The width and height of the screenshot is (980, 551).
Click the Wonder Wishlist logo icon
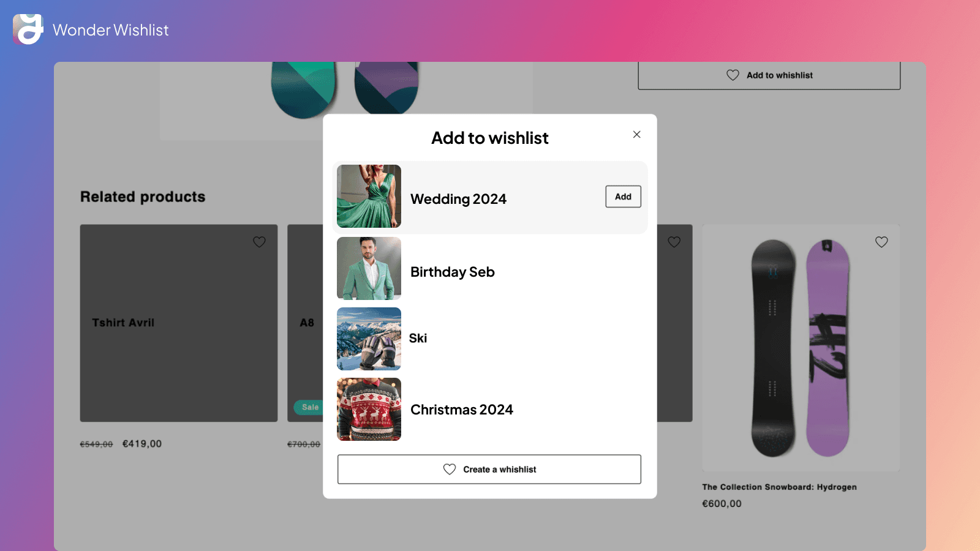28,29
